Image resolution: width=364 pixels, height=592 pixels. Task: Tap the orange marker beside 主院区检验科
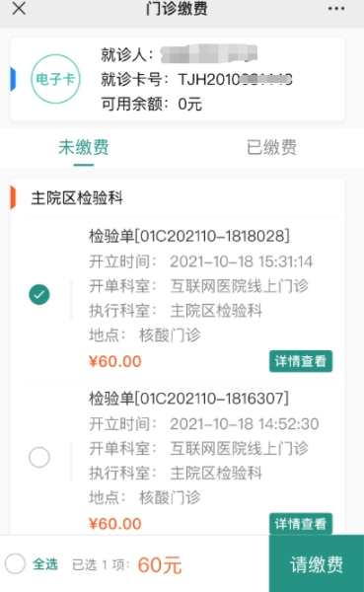(x=13, y=197)
